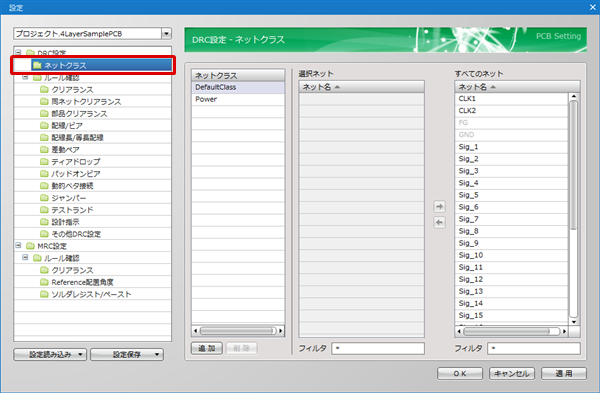Click the 削除 button
This screenshot has height=393, width=600.
pos(241,348)
